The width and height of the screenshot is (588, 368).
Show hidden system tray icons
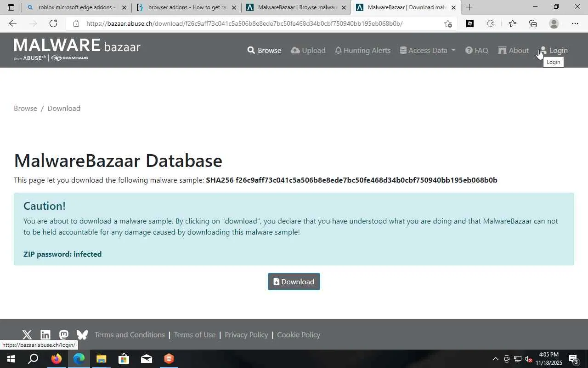495,359
